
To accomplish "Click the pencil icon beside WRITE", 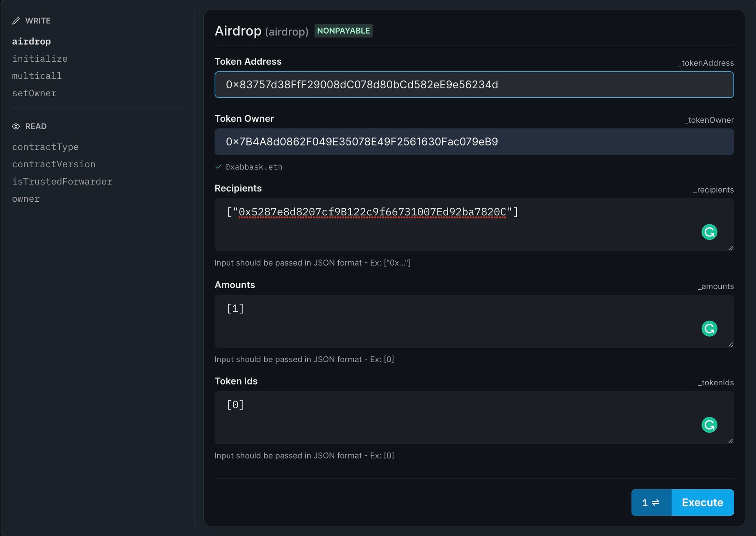I will click(16, 21).
